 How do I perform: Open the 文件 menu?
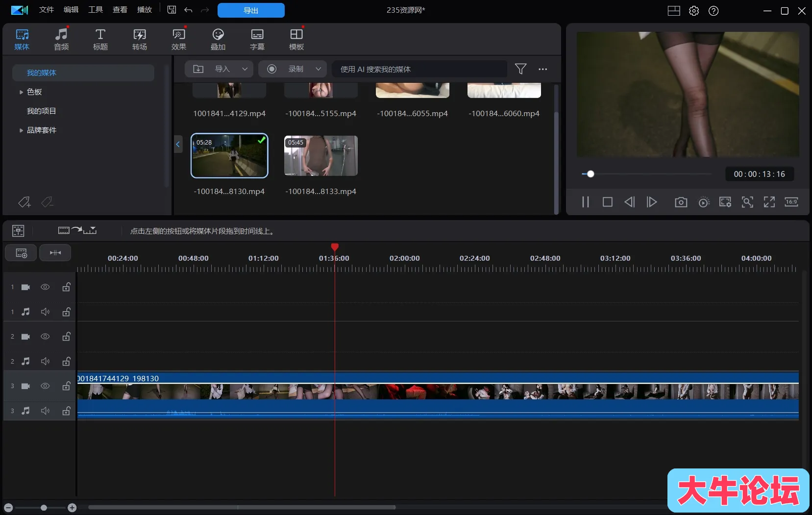point(47,10)
